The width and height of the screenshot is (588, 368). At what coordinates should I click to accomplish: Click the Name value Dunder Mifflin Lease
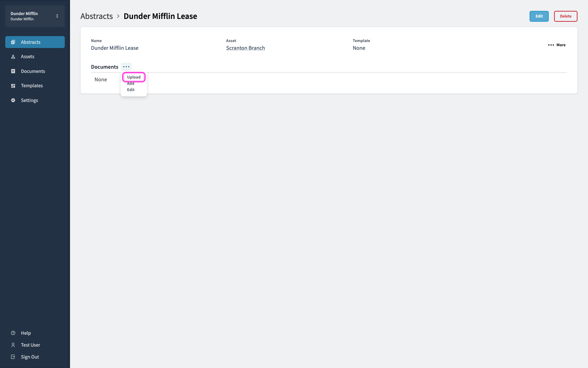pyautogui.click(x=115, y=48)
